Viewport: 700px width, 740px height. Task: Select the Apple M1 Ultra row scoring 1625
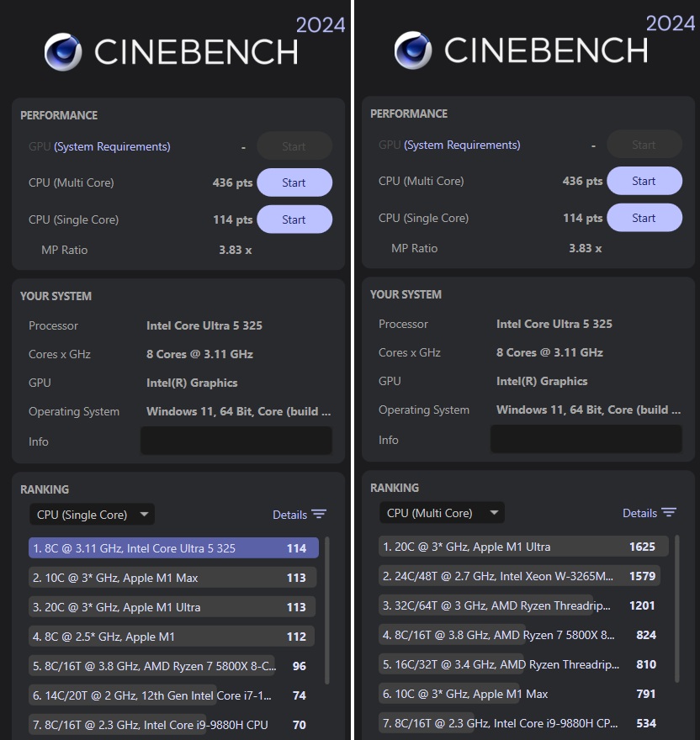[x=523, y=547]
